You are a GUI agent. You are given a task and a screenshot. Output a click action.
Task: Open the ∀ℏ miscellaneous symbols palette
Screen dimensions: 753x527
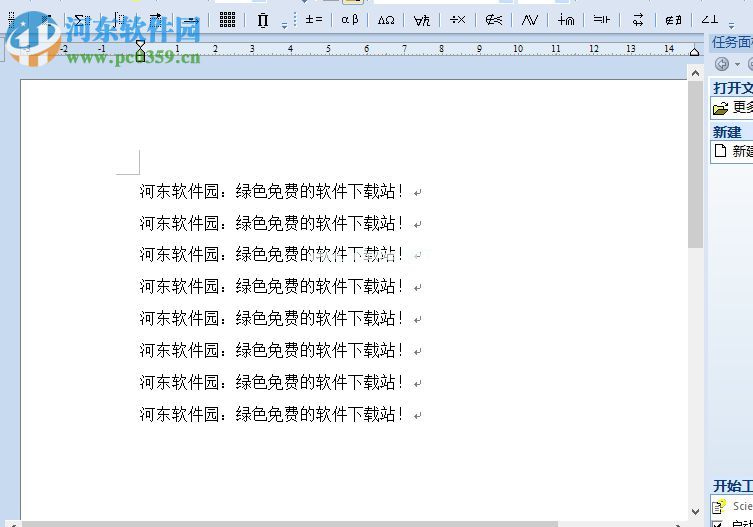click(422, 20)
